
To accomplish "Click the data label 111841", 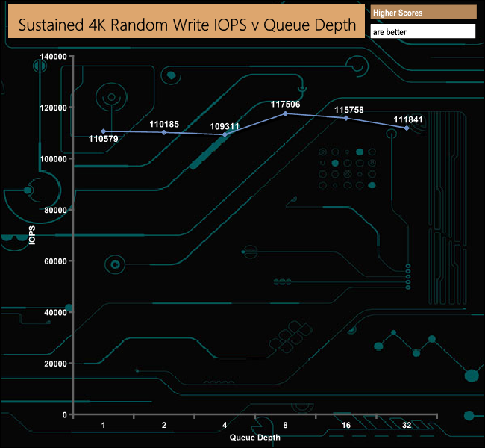I will click(x=408, y=119).
